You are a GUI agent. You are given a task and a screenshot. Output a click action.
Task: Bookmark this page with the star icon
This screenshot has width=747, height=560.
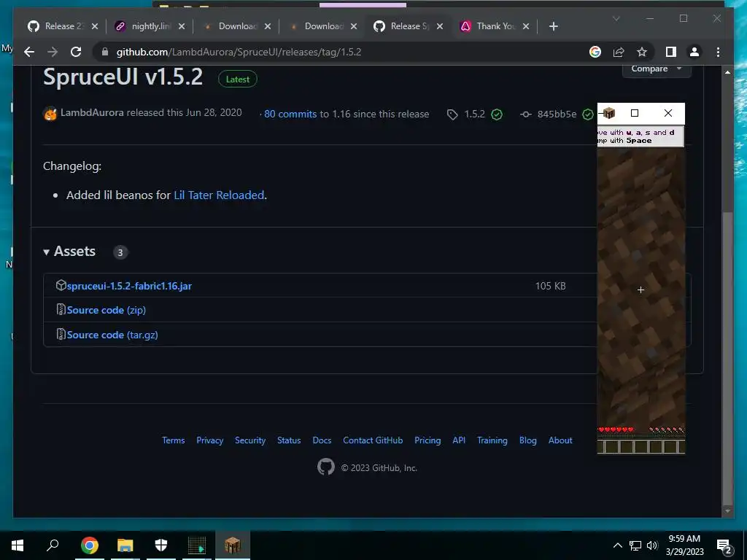pos(642,52)
